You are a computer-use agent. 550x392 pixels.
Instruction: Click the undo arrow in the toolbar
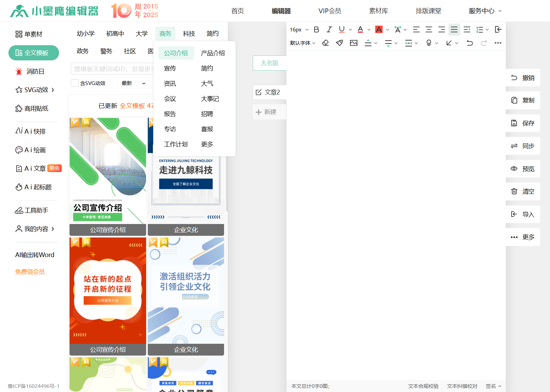coord(469,43)
